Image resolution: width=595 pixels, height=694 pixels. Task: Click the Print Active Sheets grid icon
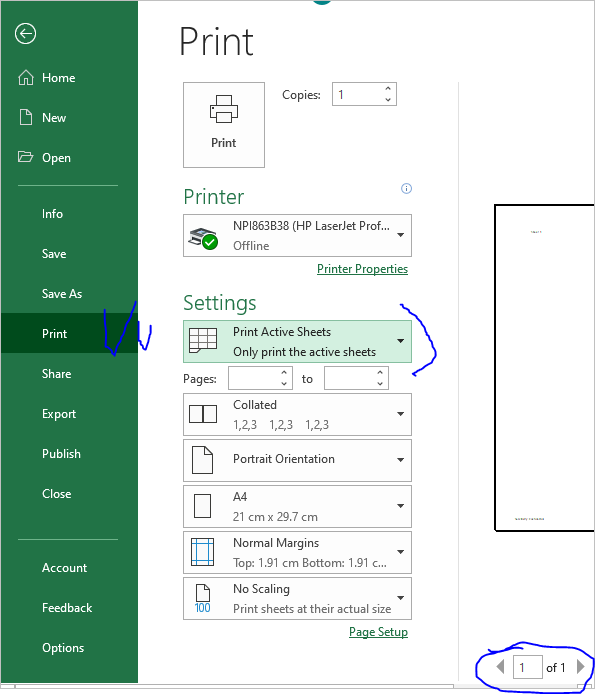tap(203, 340)
